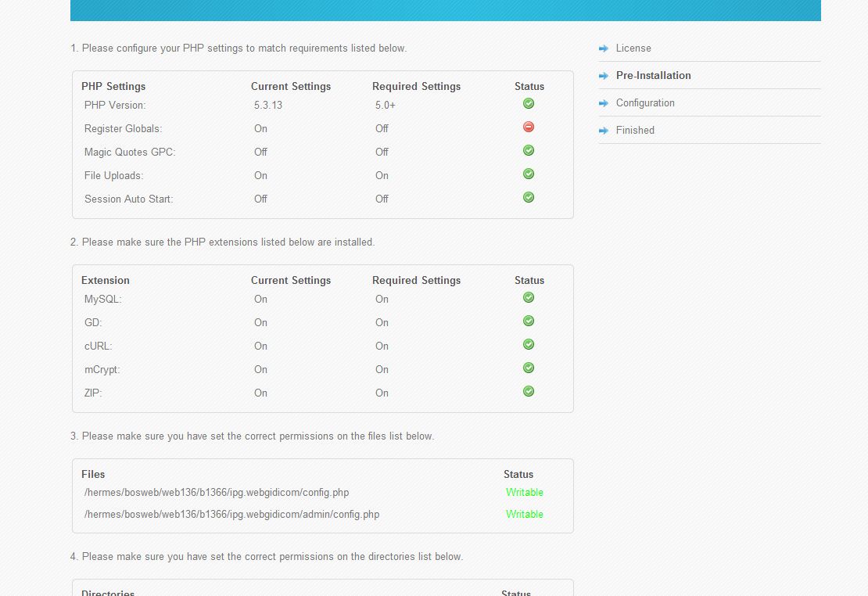Click the Register Globals required setting Off
The height and width of the screenshot is (596, 868).
coord(382,128)
